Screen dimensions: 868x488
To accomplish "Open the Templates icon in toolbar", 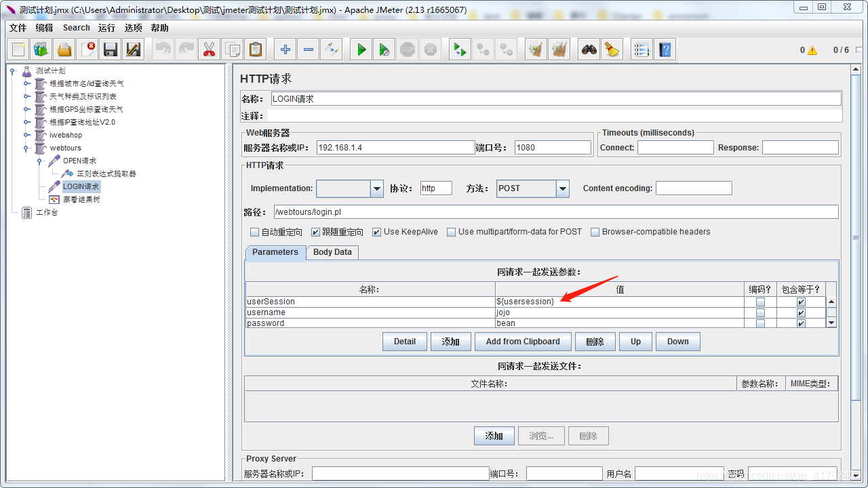I will (x=41, y=49).
